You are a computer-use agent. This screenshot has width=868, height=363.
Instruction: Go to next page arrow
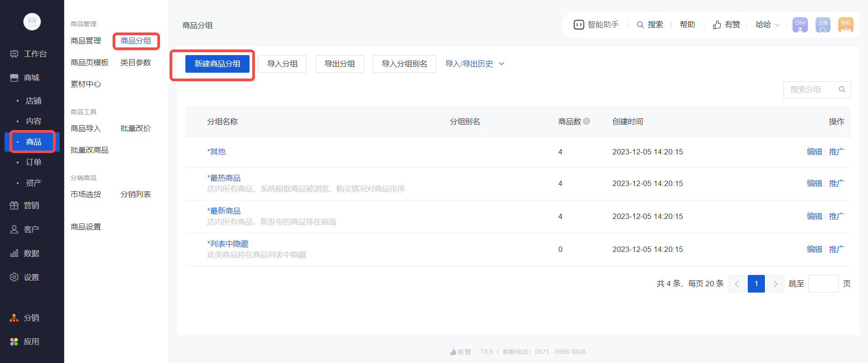pos(775,284)
